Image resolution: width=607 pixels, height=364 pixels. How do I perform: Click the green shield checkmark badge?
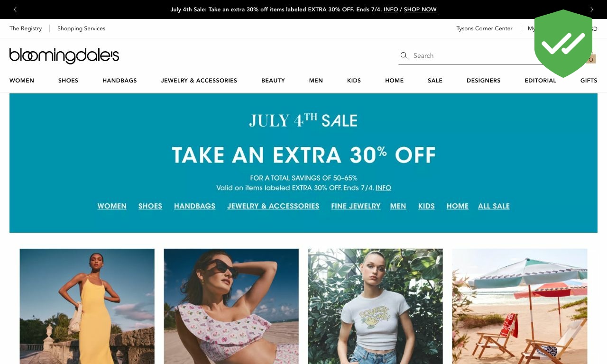(x=563, y=44)
